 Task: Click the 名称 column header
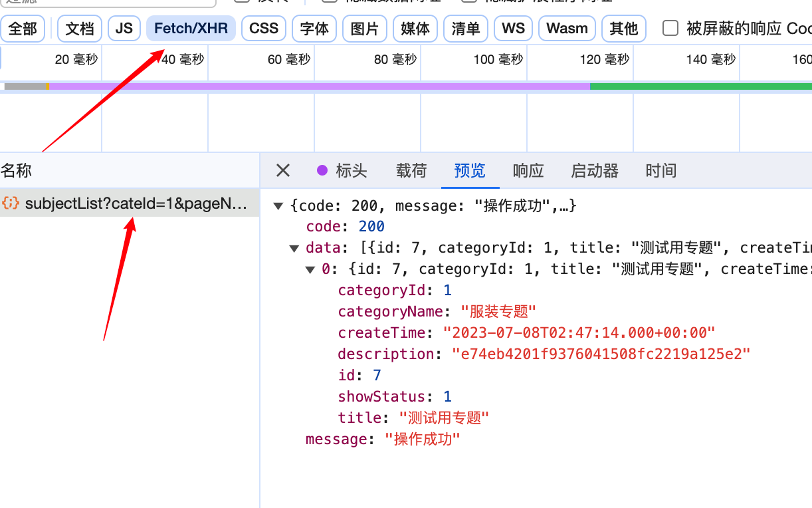tap(17, 171)
